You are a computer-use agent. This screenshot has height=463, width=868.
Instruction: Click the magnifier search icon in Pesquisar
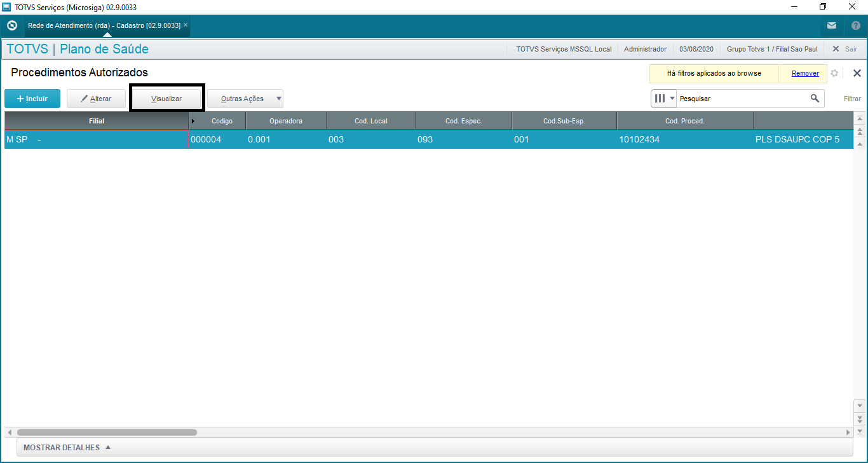[815, 99]
